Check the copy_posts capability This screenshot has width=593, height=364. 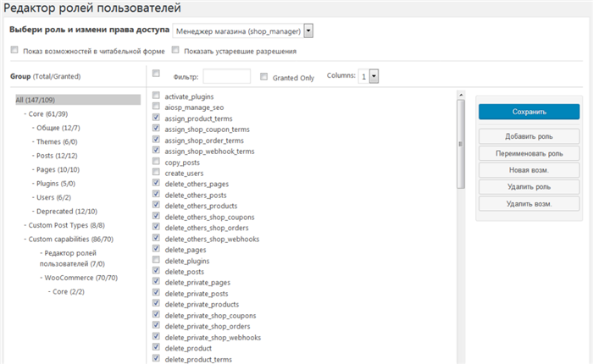click(156, 161)
